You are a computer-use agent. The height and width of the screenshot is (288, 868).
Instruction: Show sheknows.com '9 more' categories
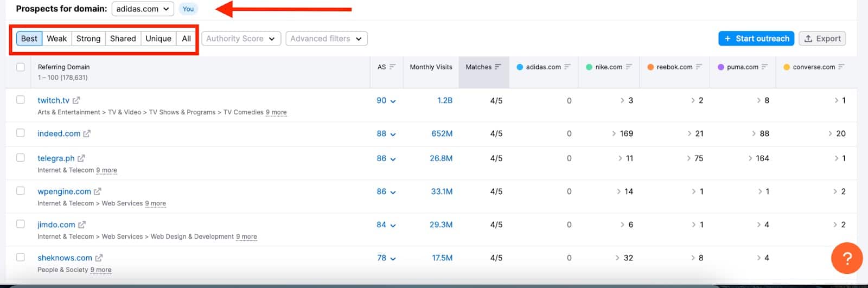pos(101,270)
